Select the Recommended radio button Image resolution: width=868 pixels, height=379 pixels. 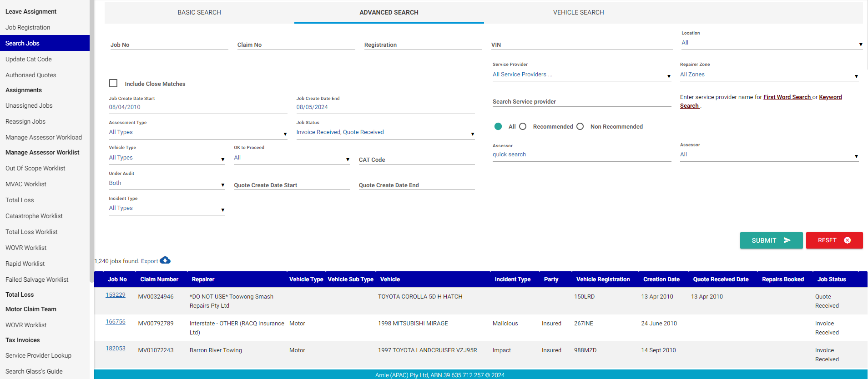coord(523,126)
